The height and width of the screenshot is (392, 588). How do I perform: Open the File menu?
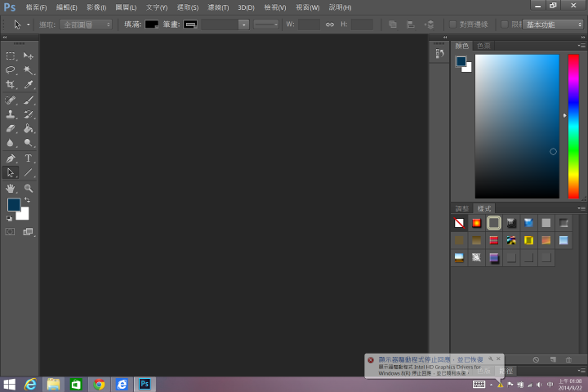coord(37,7)
